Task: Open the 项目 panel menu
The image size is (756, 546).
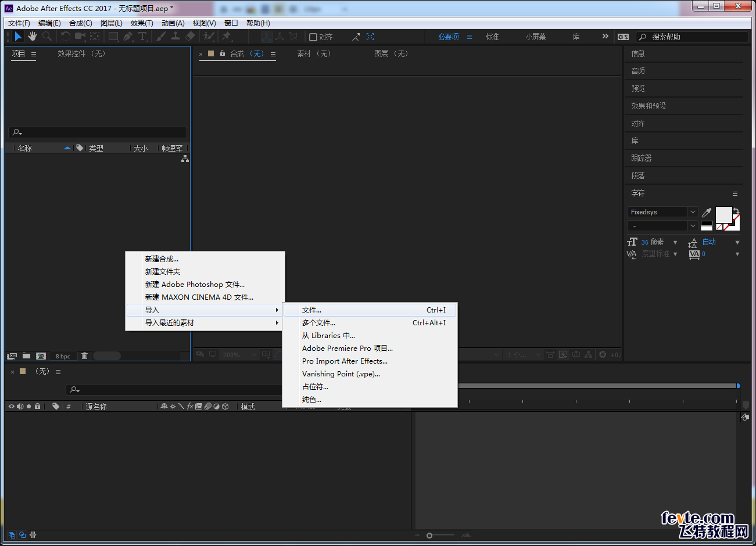Action: coord(34,54)
